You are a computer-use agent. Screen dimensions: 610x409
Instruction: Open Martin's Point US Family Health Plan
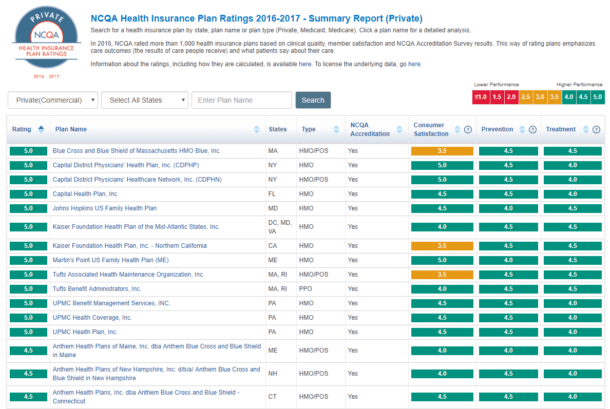(110, 260)
